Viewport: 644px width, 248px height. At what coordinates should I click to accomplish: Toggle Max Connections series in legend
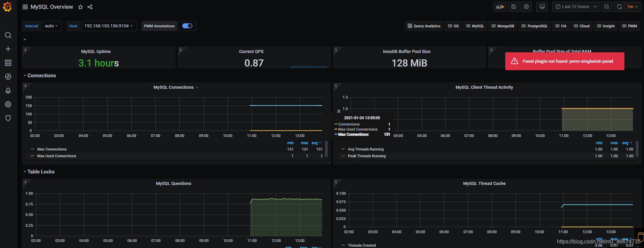click(x=52, y=149)
